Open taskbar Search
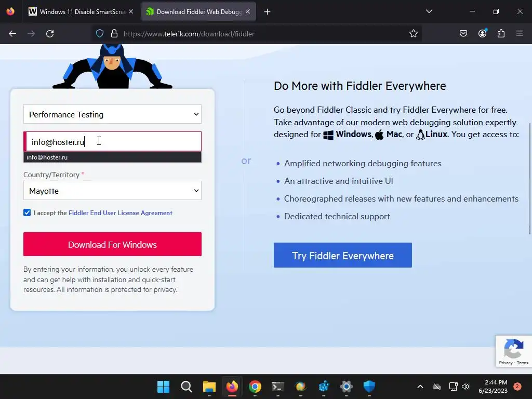532x399 pixels. click(x=187, y=387)
